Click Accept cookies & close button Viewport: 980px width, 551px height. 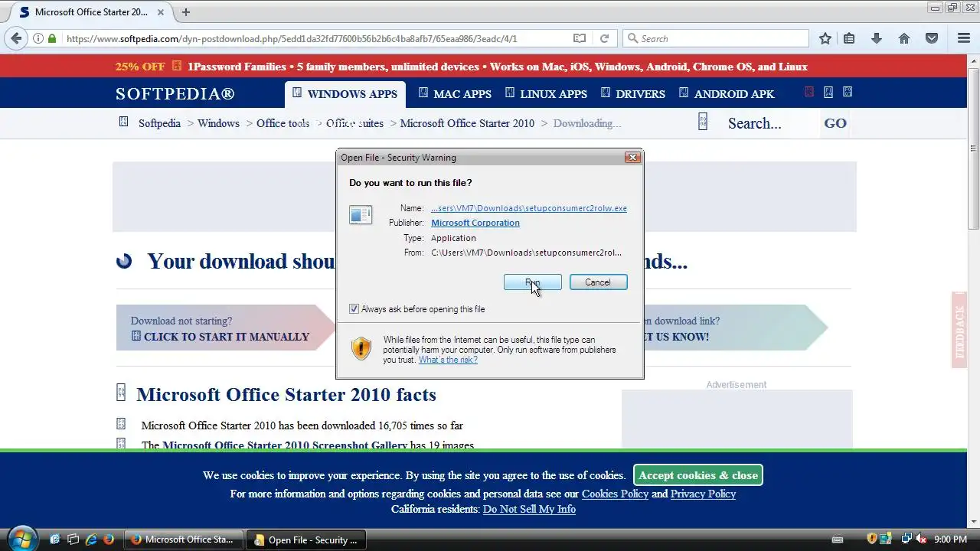698,475
